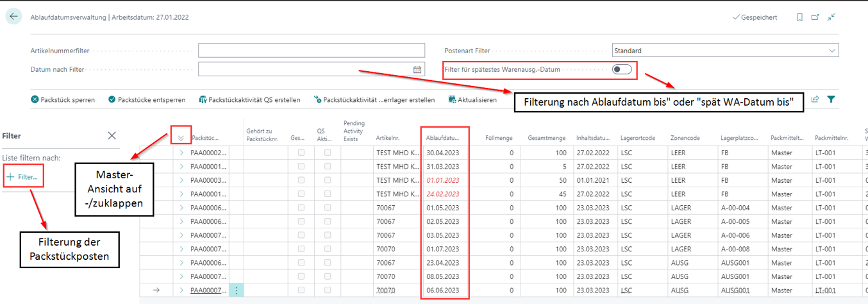Click the bookmark icon in header

(799, 17)
